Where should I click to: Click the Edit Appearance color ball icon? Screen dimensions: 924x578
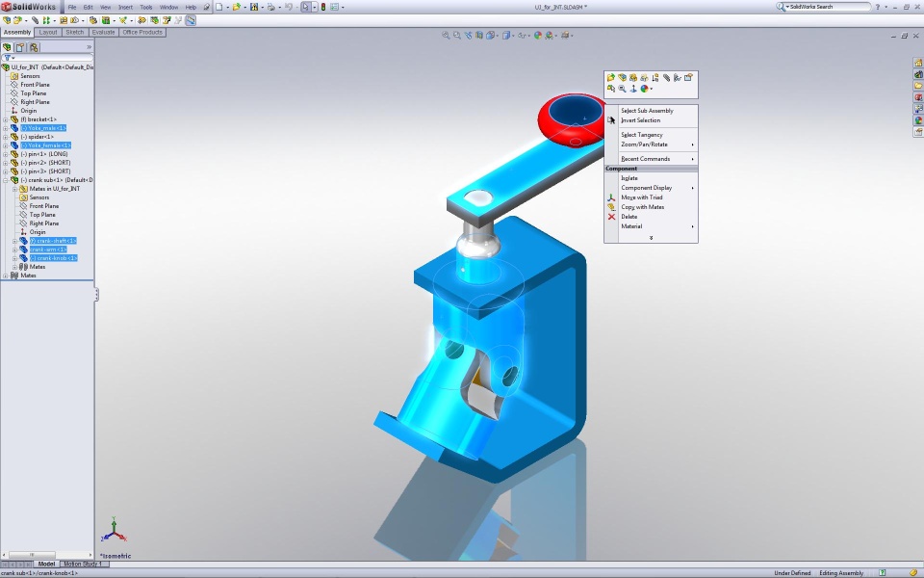coord(537,36)
